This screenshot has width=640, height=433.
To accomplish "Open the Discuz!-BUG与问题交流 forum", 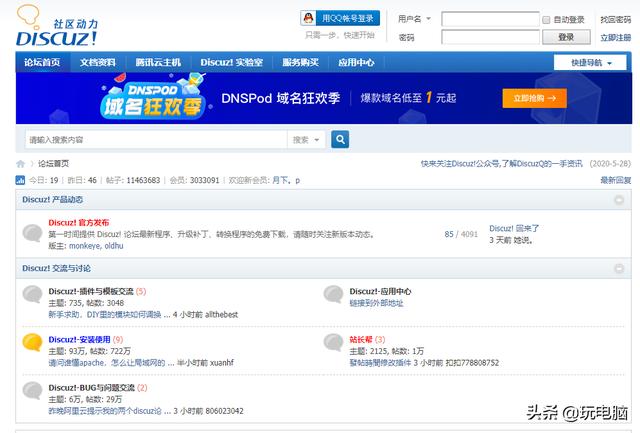I will (92, 388).
